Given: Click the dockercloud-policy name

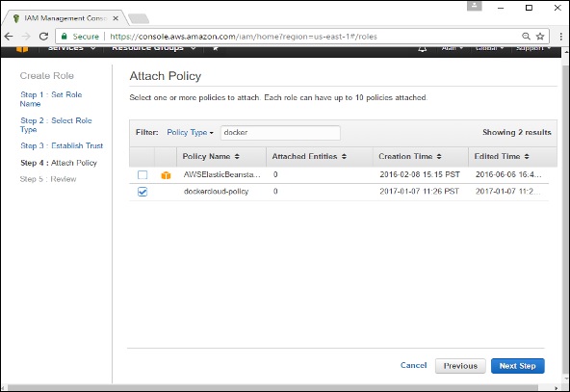Looking at the screenshot, I should [x=216, y=192].
